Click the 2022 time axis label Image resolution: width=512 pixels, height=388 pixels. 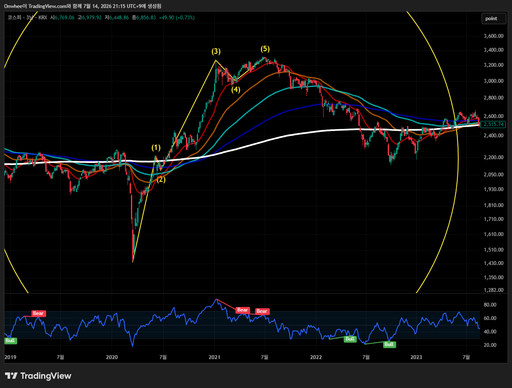tap(316, 357)
